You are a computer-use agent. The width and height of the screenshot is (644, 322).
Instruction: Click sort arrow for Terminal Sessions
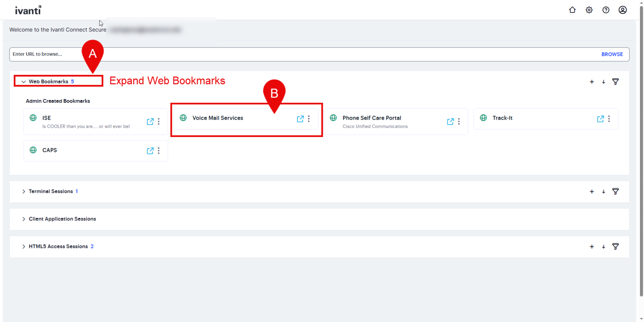click(x=603, y=192)
